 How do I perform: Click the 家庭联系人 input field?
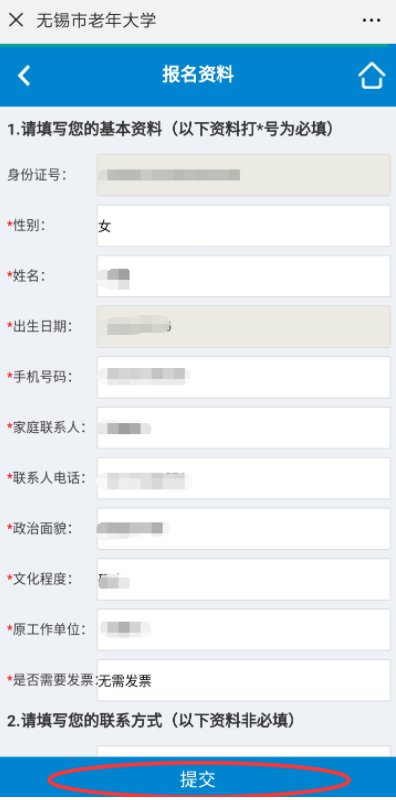coord(243,428)
